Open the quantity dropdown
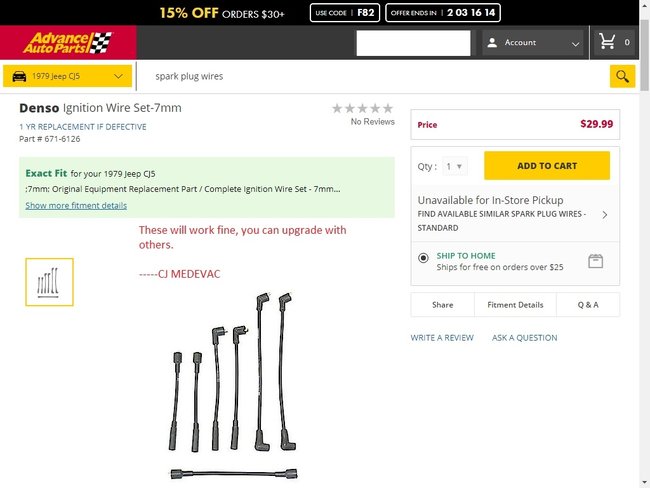 click(x=455, y=167)
